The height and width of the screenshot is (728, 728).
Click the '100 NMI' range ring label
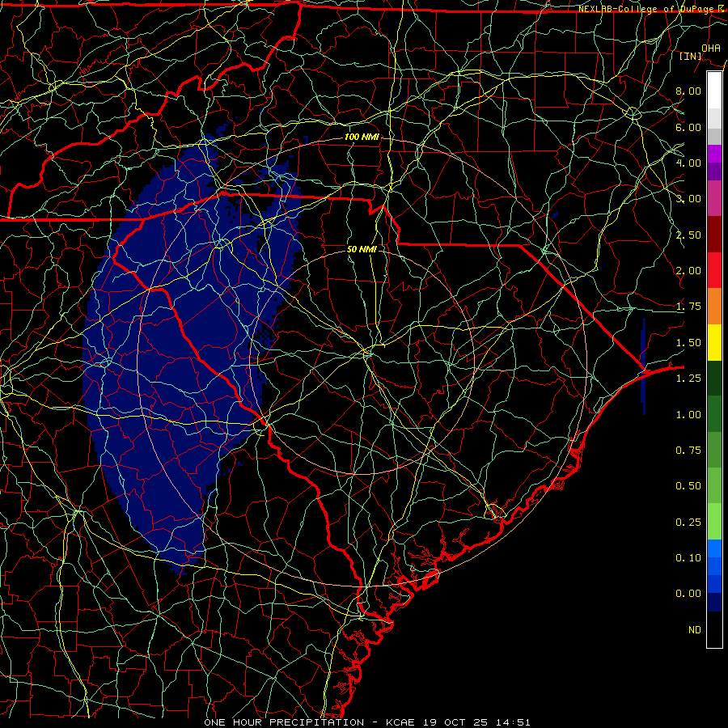pos(362,137)
